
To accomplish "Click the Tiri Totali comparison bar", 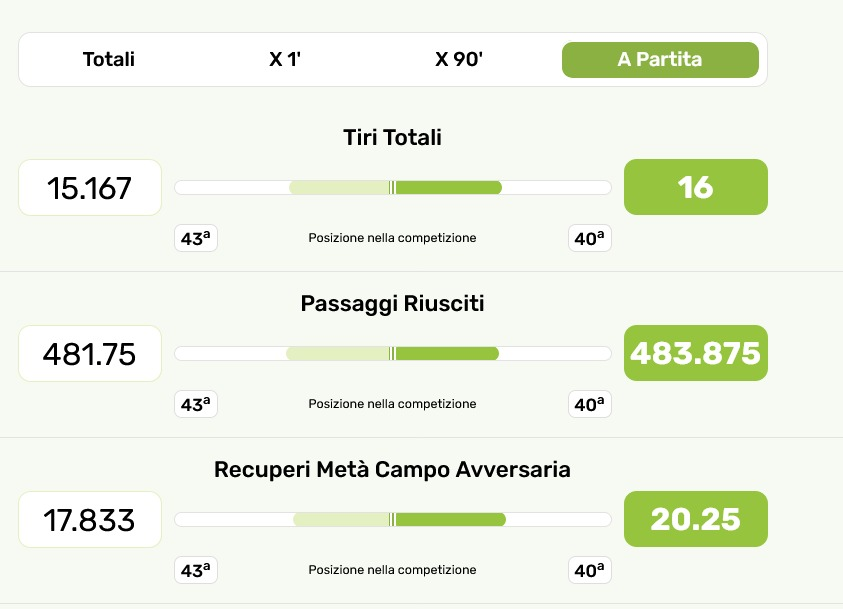I will (x=392, y=187).
